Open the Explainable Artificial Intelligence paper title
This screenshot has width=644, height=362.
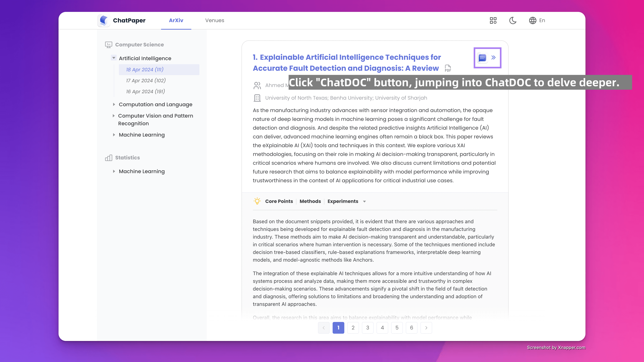coord(347,63)
